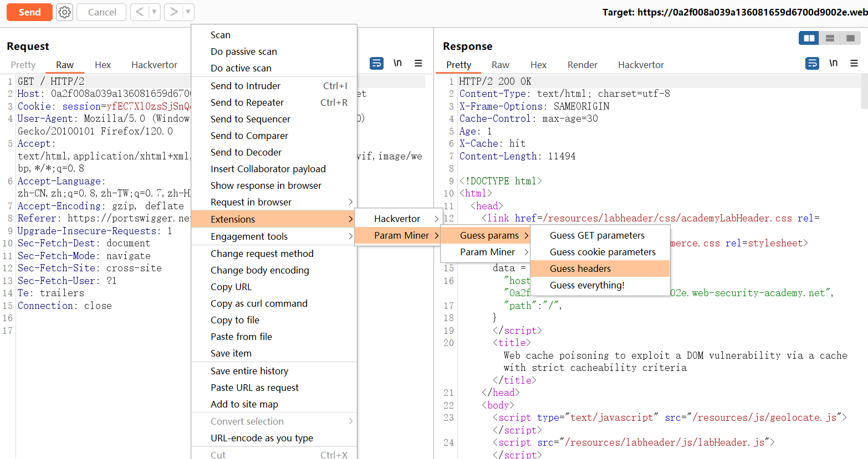This screenshot has height=459, width=868.
Task: Open Response panel hamburger menu
Action: (854, 63)
